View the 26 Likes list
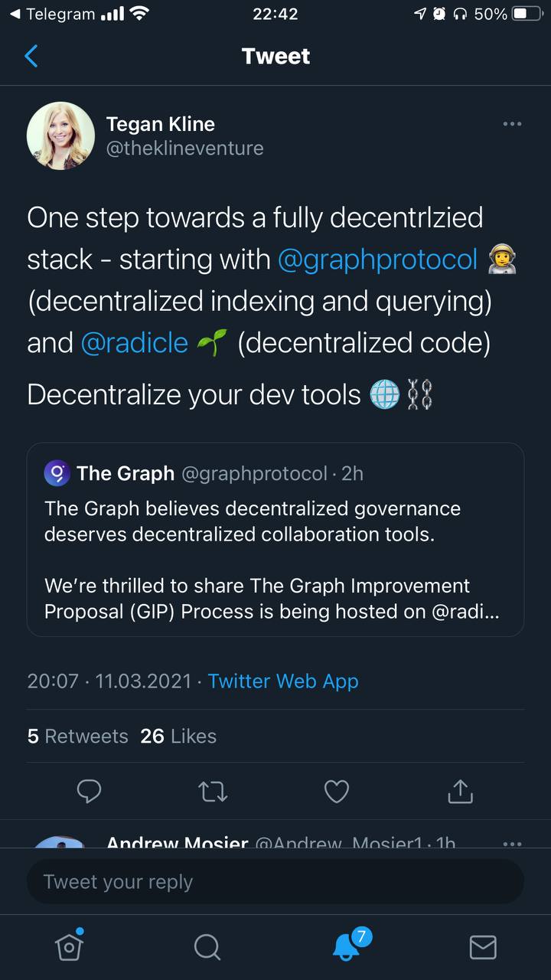The image size is (551, 980). (178, 736)
